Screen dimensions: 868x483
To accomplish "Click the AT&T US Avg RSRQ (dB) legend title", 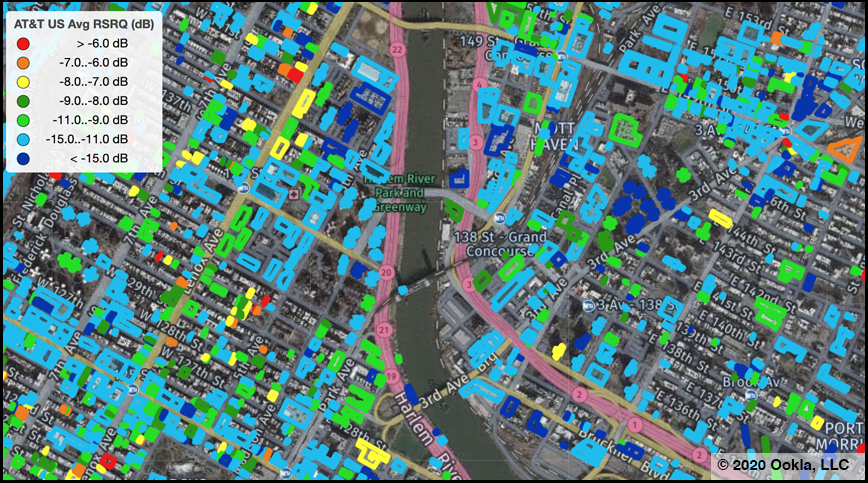I will (84, 24).
